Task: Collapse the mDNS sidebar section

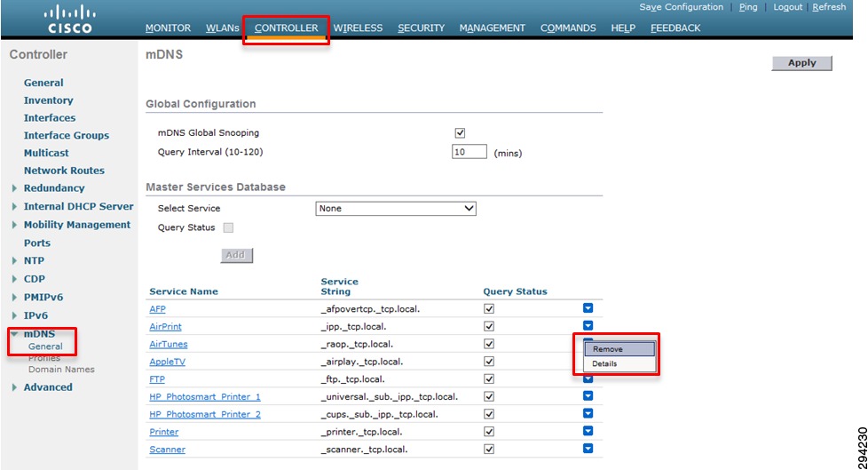Action: click(14, 334)
